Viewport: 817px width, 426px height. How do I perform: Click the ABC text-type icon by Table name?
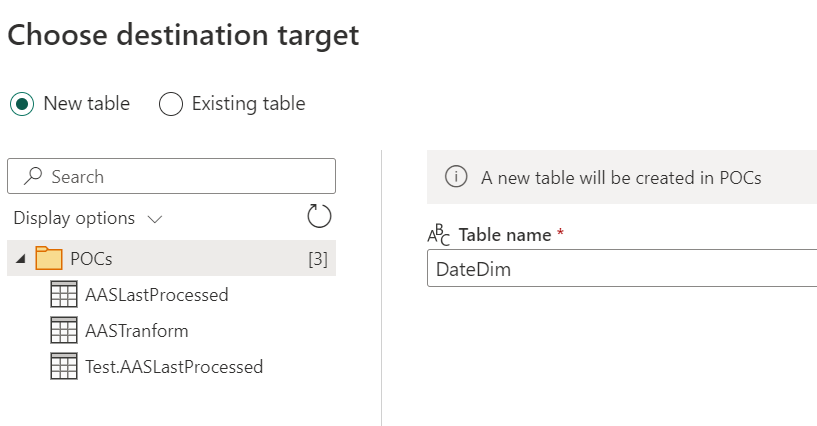click(x=438, y=236)
